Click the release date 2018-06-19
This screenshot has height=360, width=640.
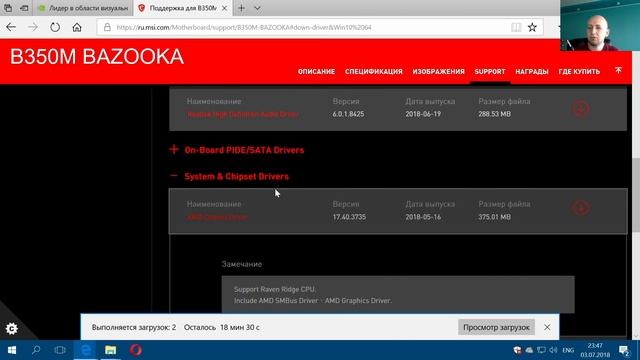[423, 114]
